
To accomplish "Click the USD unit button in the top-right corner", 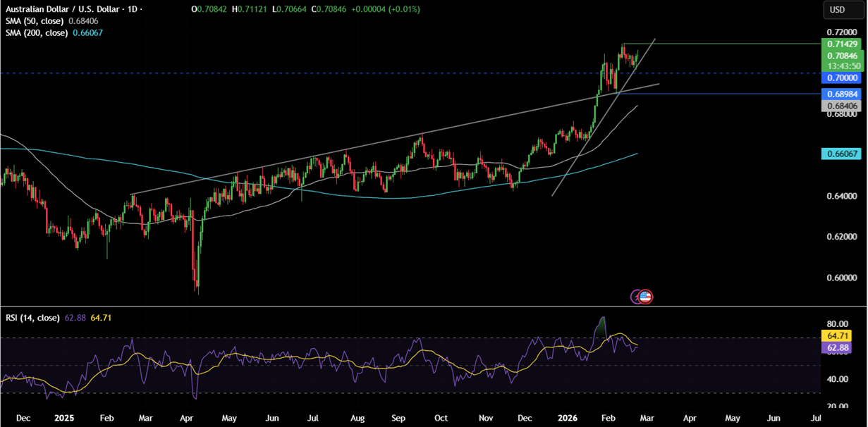I will (x=843, y=9).
